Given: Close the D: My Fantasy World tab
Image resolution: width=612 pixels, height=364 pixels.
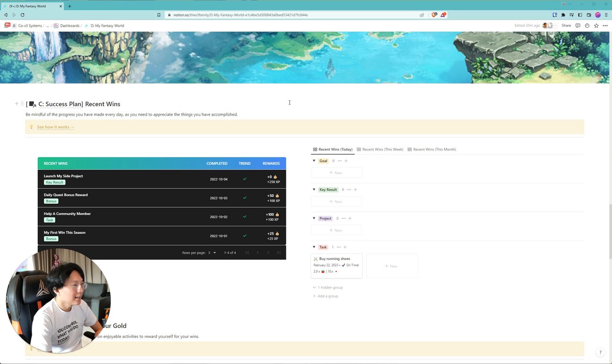Looking at the screenshot, I should (x=60, y=6).
